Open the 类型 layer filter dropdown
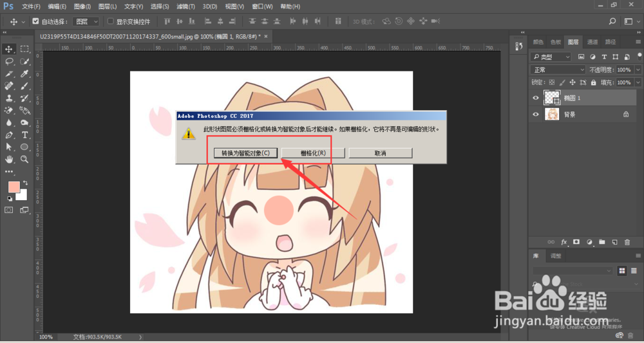 tap(551, 57)
